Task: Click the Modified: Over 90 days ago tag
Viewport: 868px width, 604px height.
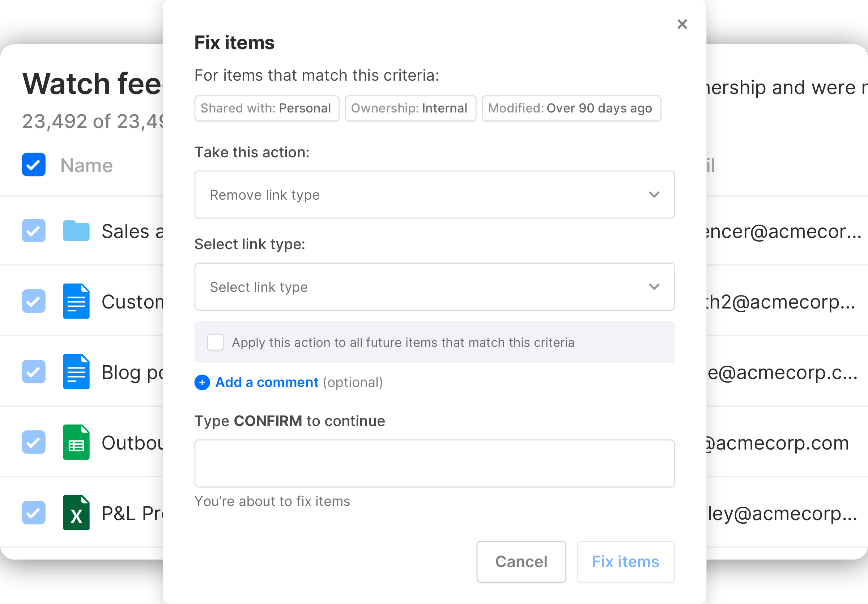Action: click(571, 109)
